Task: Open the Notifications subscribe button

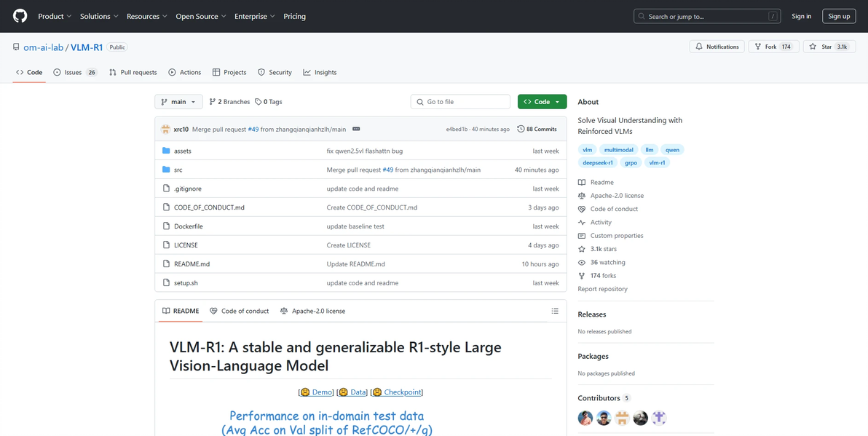Action: pos(717,47)
